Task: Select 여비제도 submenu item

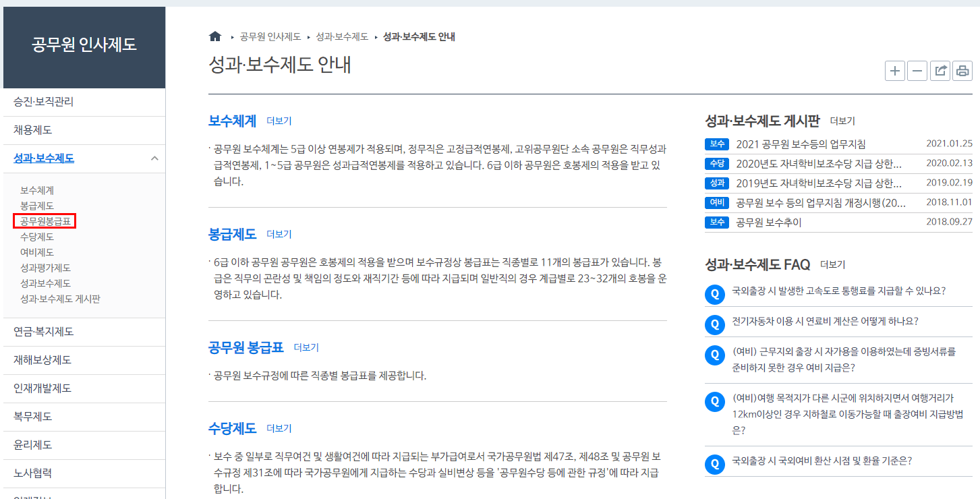Action: (x=37, y=252)
